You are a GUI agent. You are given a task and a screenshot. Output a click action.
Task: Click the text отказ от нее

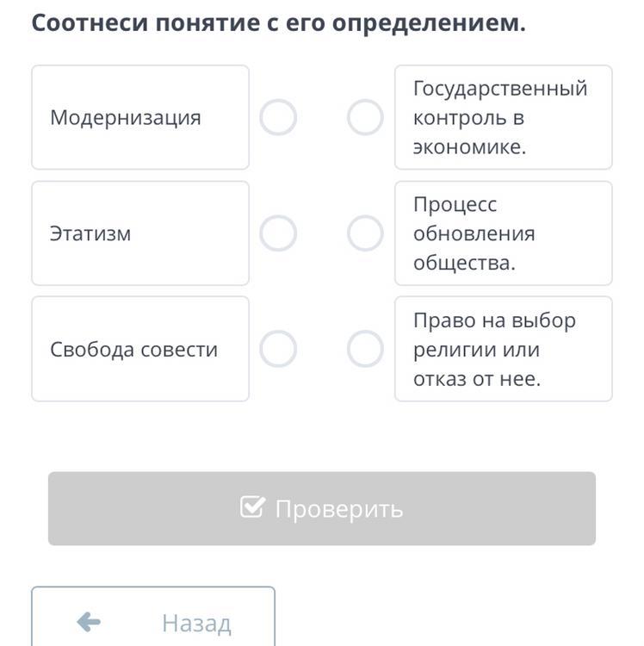click(x=477, y=379)
